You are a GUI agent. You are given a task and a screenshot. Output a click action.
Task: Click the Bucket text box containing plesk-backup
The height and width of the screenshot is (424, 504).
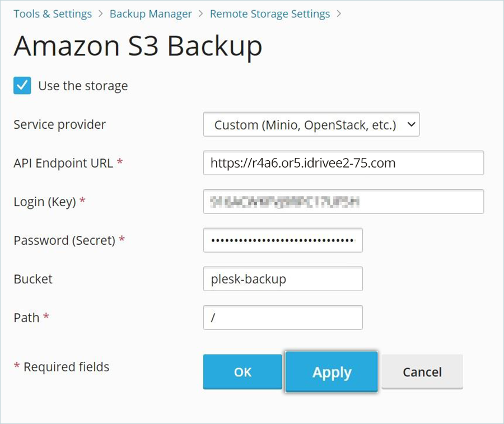[283, 279]
